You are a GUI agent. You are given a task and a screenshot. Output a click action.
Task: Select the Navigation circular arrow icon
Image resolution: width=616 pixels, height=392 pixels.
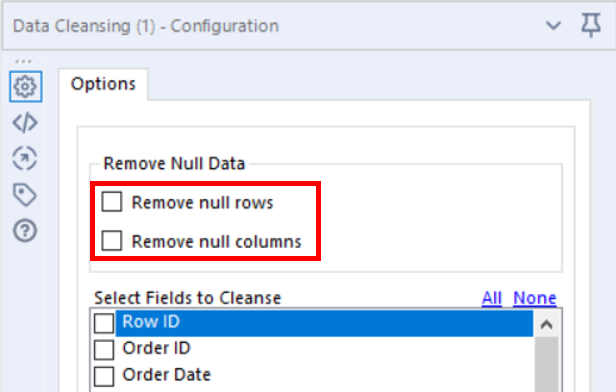pyautogui.click(x=25, y=158)
